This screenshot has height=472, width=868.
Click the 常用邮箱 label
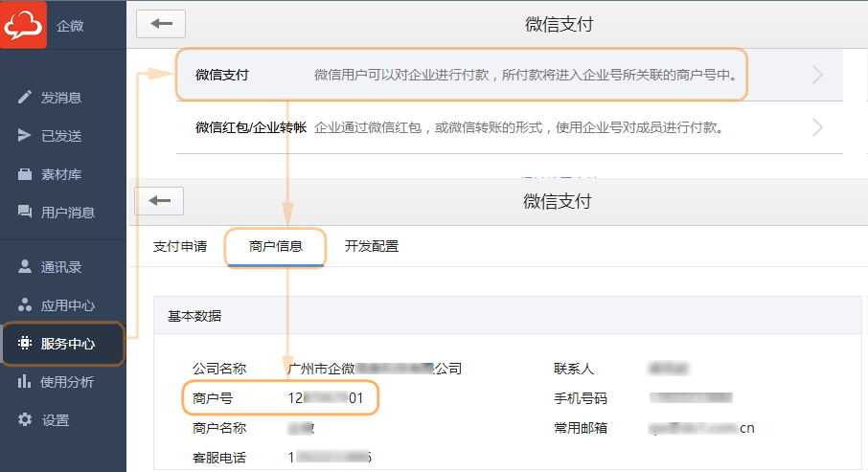(x=581, y=428)
